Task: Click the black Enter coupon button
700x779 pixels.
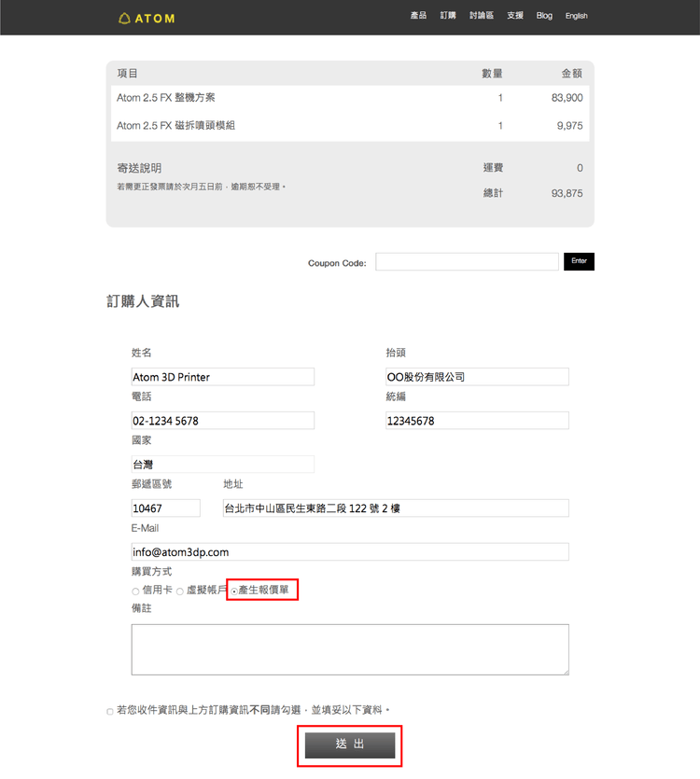Action: (579, 261)
